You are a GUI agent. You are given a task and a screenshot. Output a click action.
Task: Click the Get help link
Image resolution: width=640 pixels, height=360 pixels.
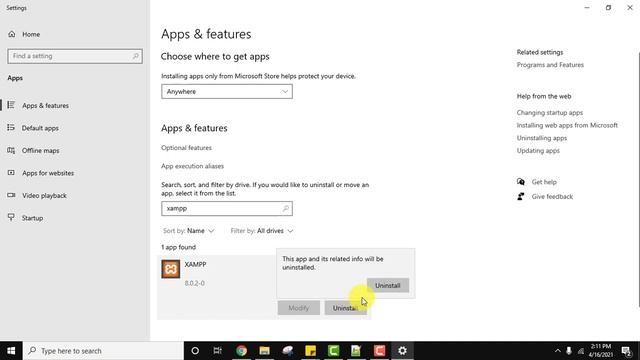[x=544, y=182]
